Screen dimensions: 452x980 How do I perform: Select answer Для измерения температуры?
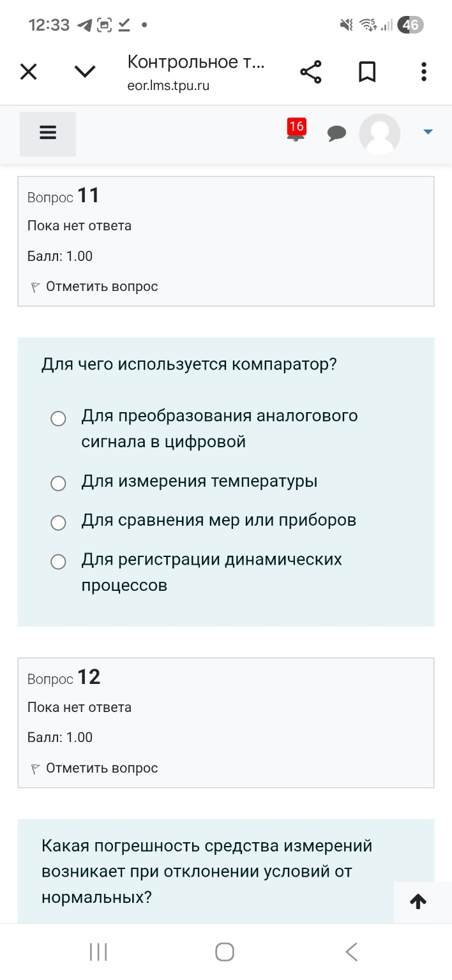pyautogui.click(x=58, y=484)
